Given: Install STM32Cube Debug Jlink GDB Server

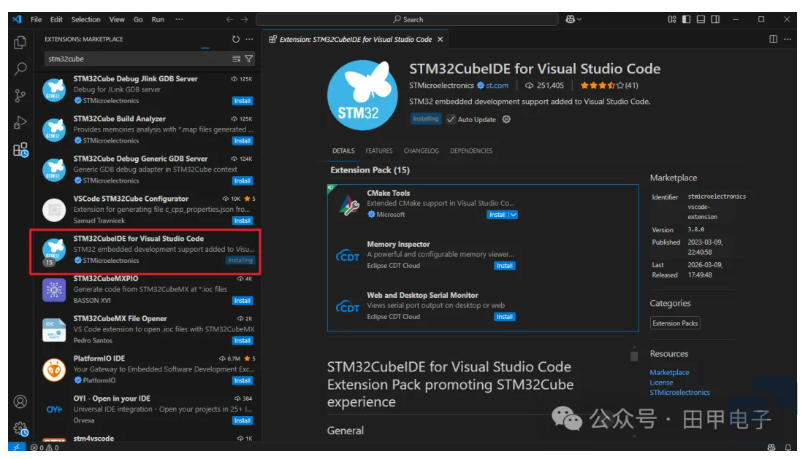Looking at the screenshot, I should coord(242,101).
